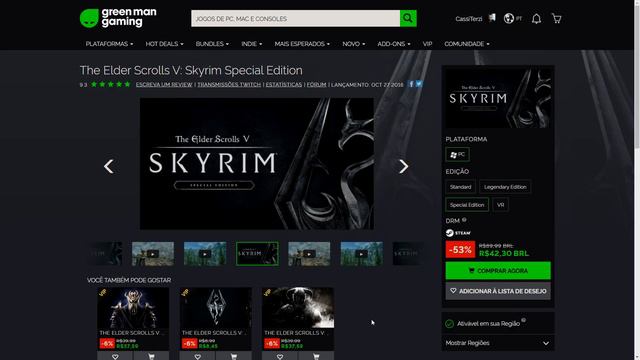Click the Green Man Gaming logo
Image resolution: width=640 pixels, height=360 pixels.
[x=118, y=18]
